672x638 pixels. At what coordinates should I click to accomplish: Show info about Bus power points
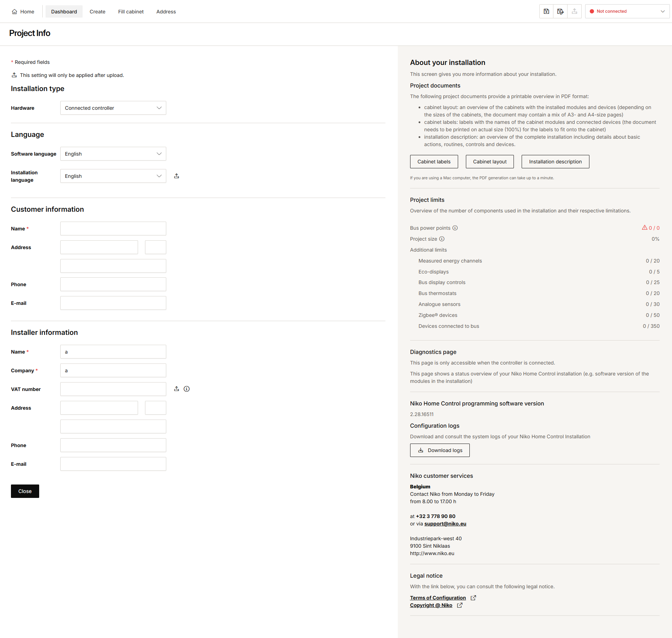coord(455,228)
